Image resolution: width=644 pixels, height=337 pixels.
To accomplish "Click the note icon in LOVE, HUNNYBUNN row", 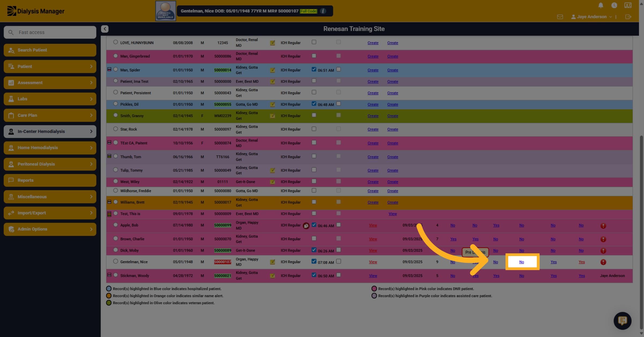I will point(272,43).
